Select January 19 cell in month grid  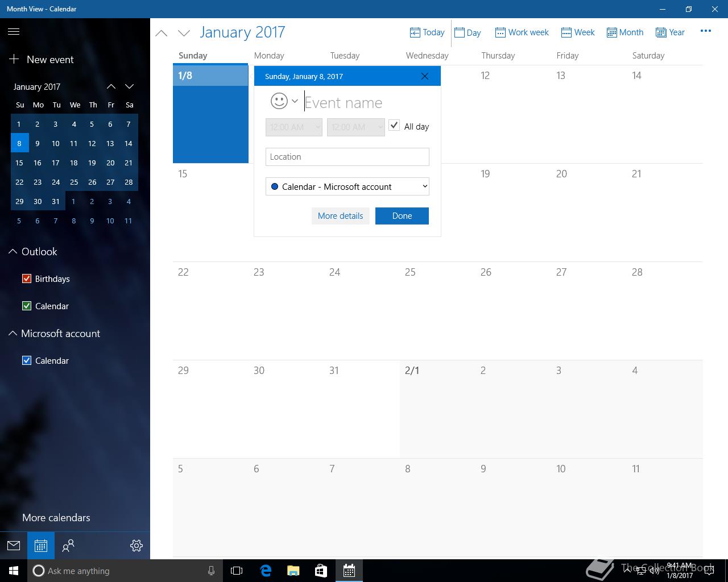(513, 213)
